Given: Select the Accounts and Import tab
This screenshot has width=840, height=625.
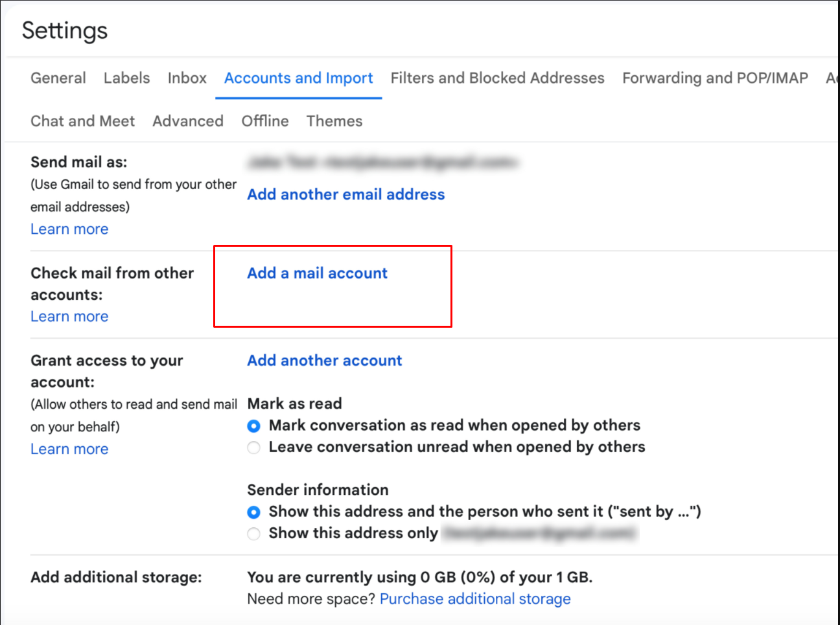Looking at the screenshot, I should coord(298,78).
